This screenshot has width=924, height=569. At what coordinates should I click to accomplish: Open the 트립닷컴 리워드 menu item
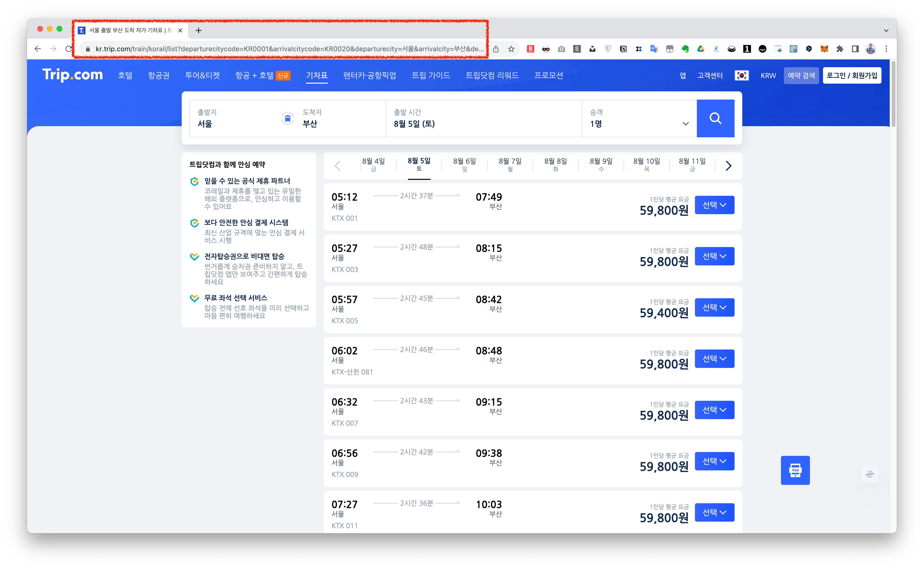tap(492, 75)
